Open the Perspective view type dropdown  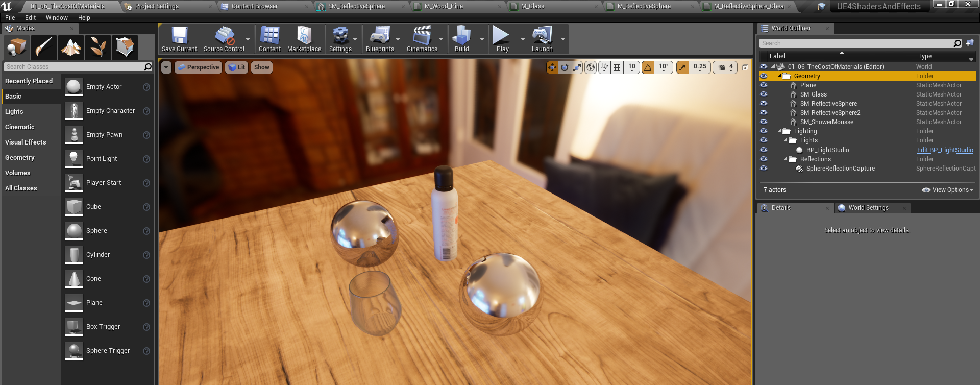199,67
